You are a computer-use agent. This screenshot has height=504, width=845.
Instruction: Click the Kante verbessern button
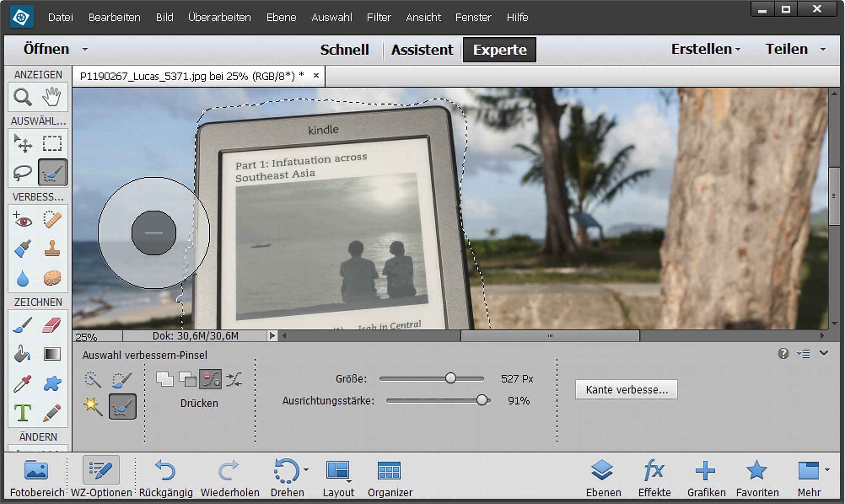point(626,389)
